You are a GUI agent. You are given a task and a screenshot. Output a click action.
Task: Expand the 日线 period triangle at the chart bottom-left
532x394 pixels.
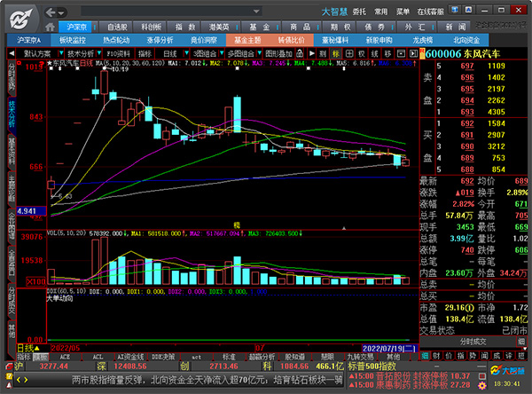click(x=37, y=348)
